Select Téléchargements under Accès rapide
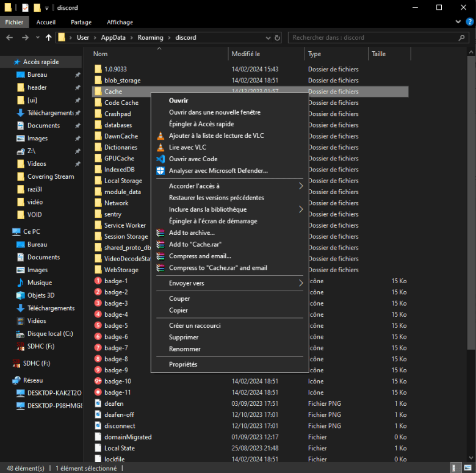Screen dimensions: 476x473 tap(50, 113)
